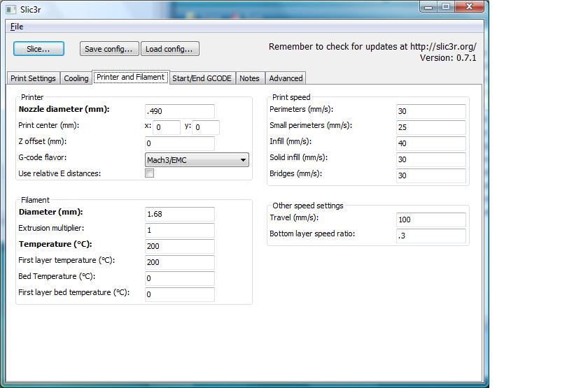Click the Bottom layer speed ratio field
The image size is (588, 388).
(430, 236)
